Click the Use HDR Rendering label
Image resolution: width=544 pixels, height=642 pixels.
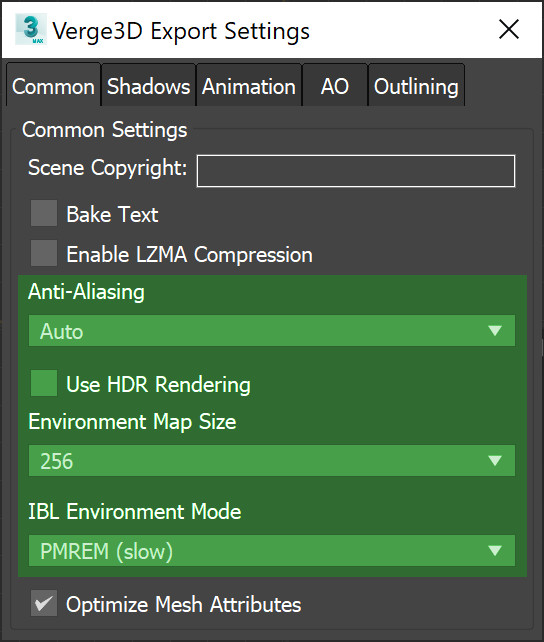click(158, 384)
